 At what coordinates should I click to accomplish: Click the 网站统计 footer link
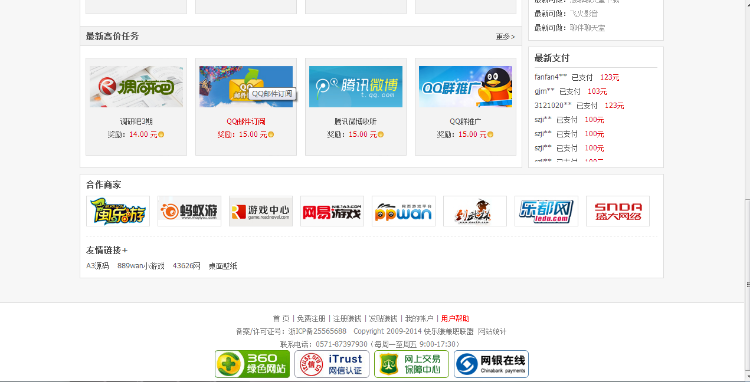click(492, 331)
